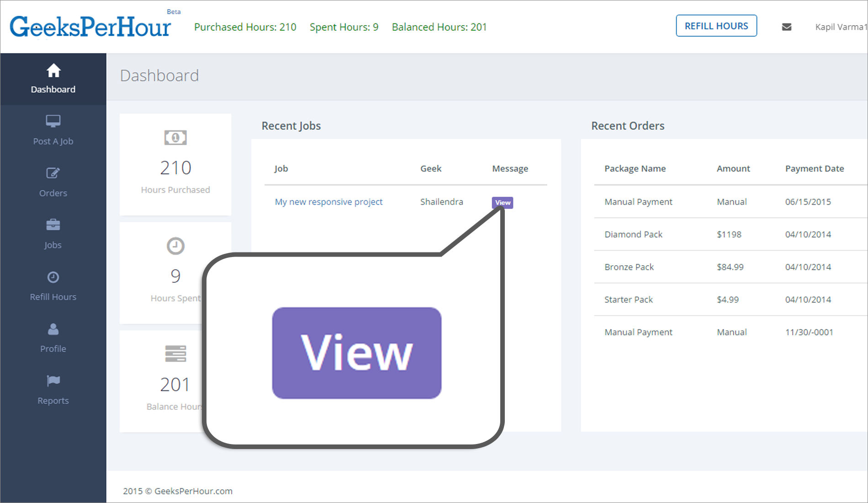The height and width of the screenshot is (503, 868).
Task: Click the Refill Hours clock icon
Action: click(53, 277)
